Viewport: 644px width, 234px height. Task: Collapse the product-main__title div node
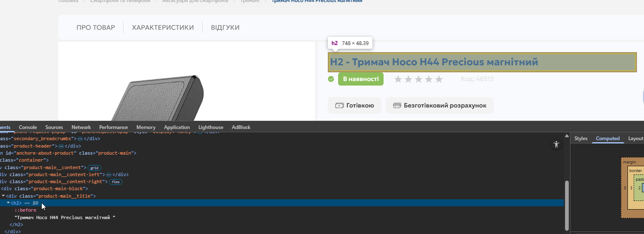(4, 196)
